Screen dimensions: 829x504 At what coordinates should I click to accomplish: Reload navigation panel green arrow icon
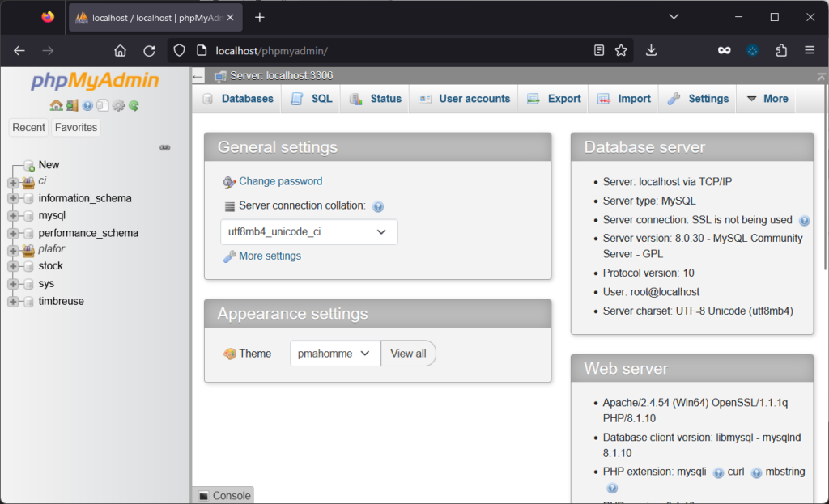[x=134, y=105]
